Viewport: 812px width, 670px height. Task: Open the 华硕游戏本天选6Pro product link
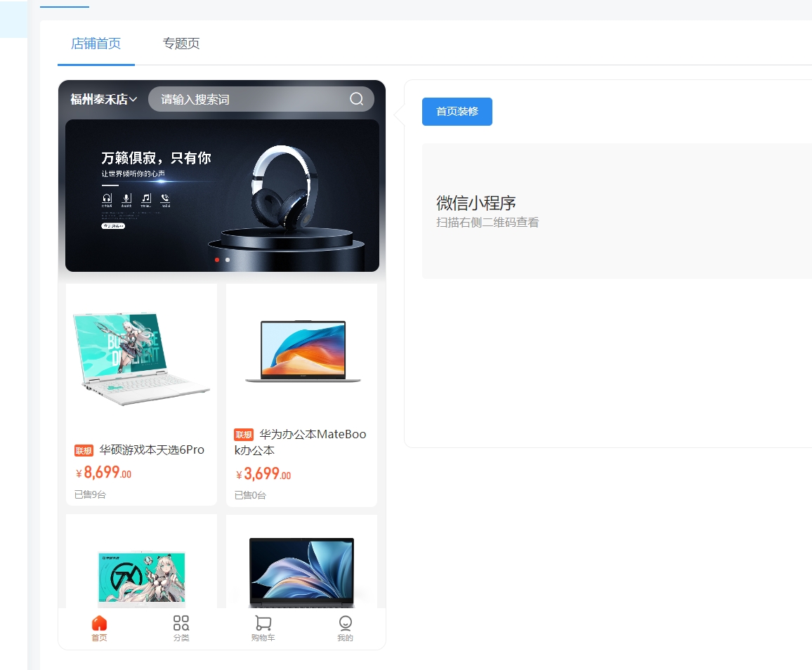pos(153,450)
